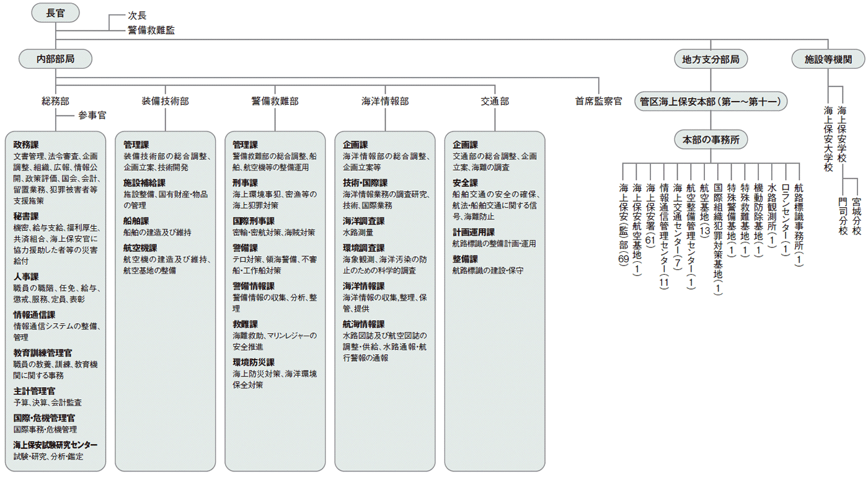Open the 施設等機関 node
The image size is (868, 477).
(x=828, y=60)
